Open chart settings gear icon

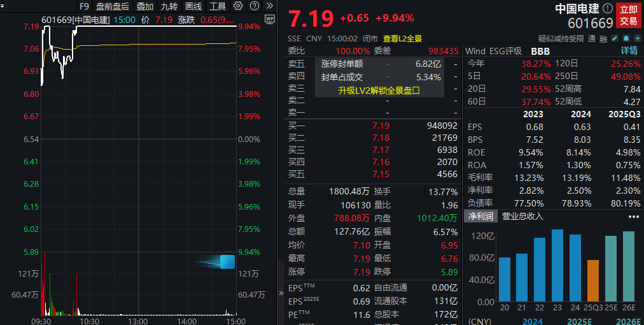238,6
